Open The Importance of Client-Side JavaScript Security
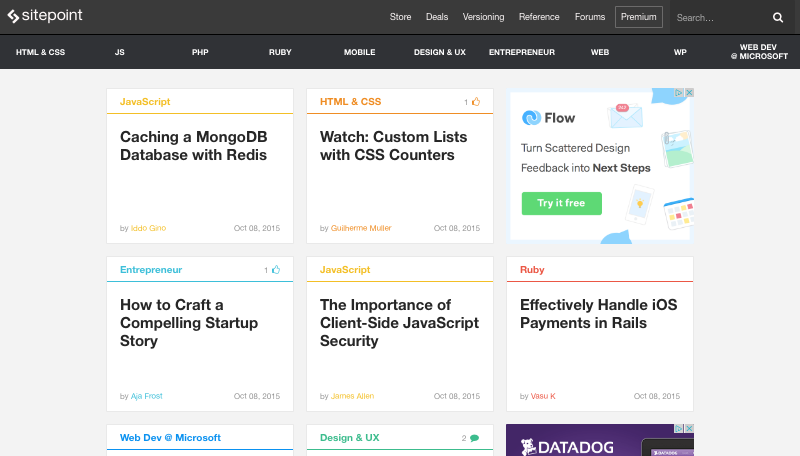Screen dimensions: 800x456 (399, 323)
